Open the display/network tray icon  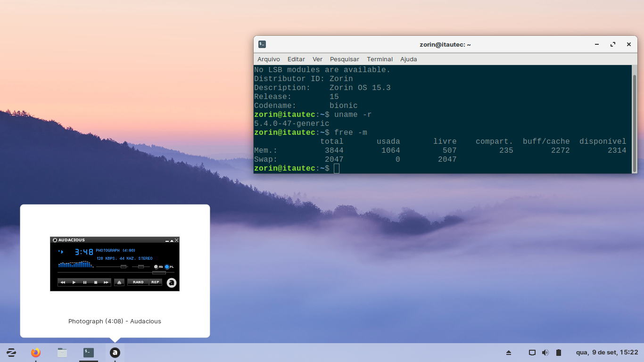[532, 353]
